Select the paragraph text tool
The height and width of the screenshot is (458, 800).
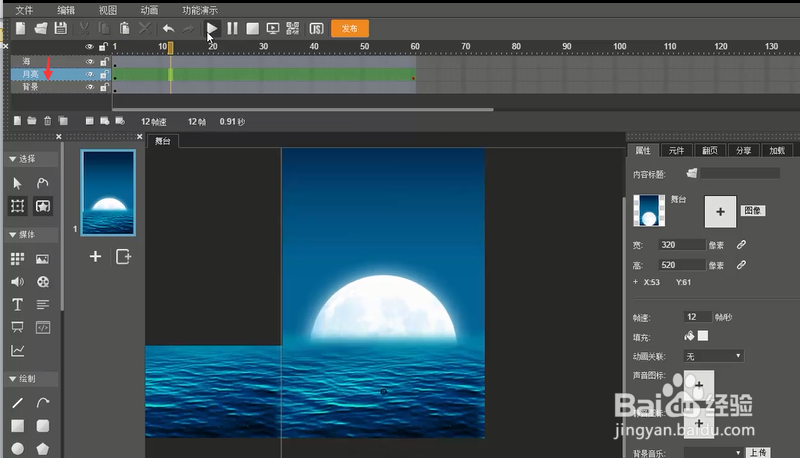click(x=43, y=304)
